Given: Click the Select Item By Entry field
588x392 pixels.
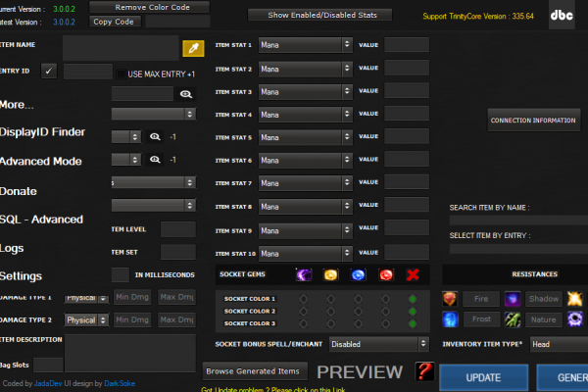Looking at the screenshot, I should (x=518, y=249).
